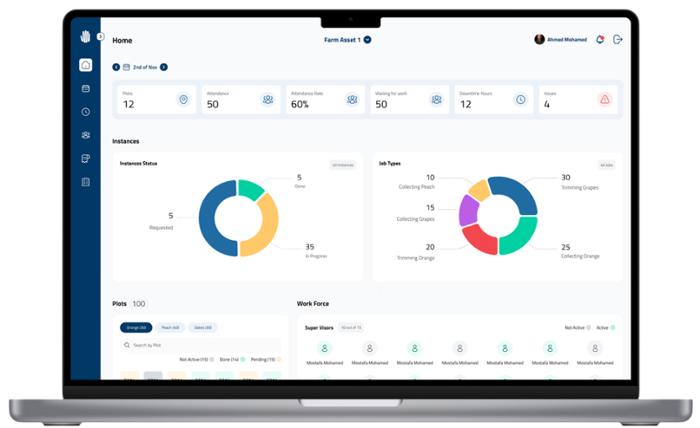Click the Downtime Hours value 12

[x=466, y=104]
